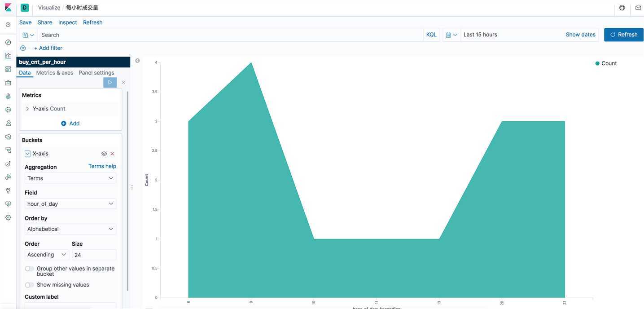Open the Aggregation Terms dropdown

point(70,178)
